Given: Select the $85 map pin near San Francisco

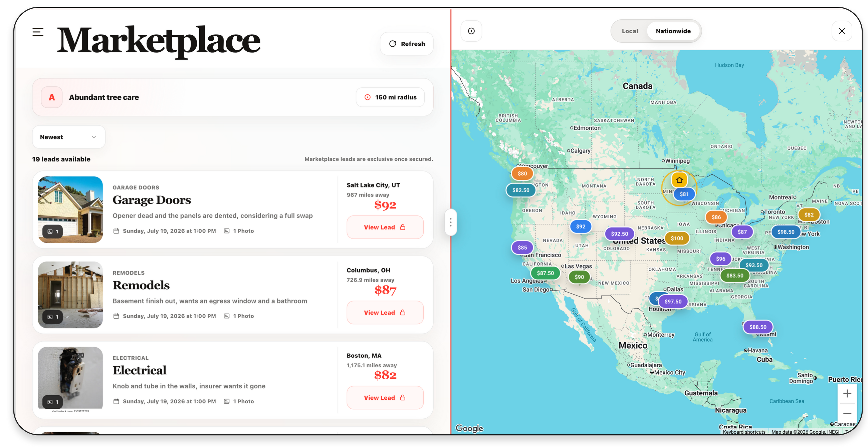Looking at the screenshot, I should tap(522, 248).
